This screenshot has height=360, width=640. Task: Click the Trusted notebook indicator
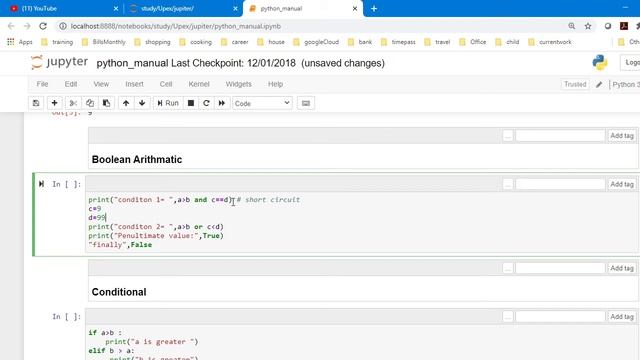click(575, 84)
